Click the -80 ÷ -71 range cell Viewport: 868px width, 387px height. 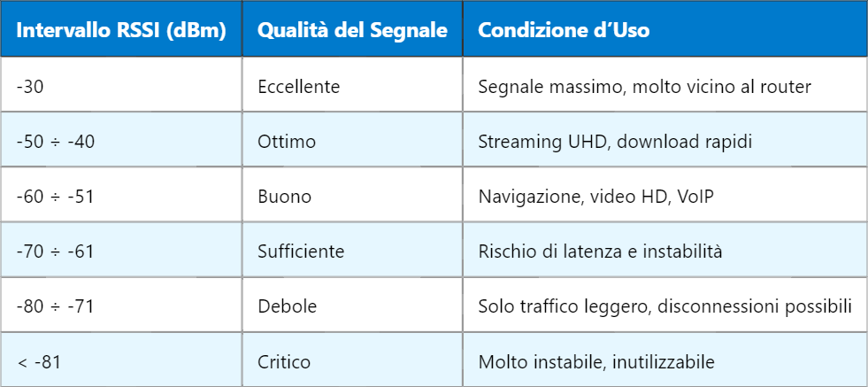click(55, 306)
